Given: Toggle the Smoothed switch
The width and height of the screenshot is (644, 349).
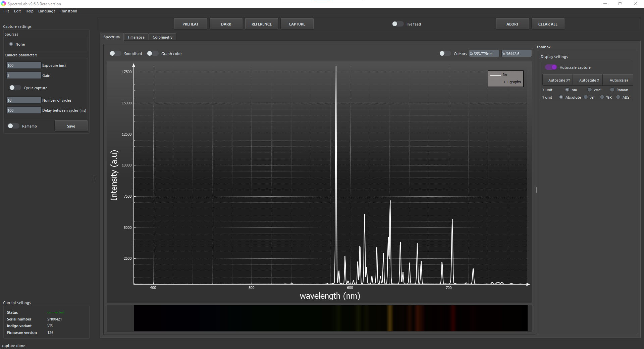Looking at the screenshot, I should pos(115,53).
